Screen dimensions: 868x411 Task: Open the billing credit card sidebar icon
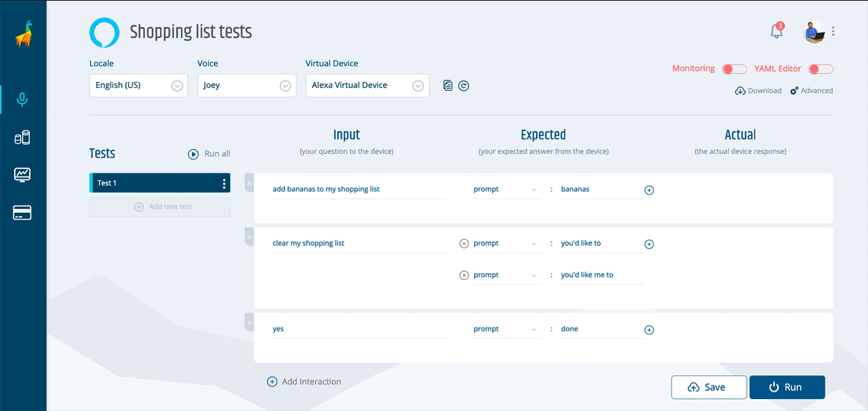click(x=22, y=213)
